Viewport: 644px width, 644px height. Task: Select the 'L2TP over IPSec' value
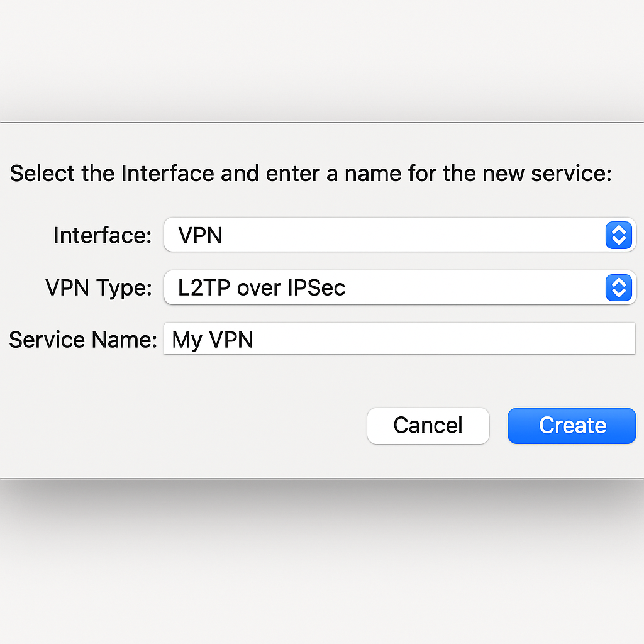click(x=262, y=288)
